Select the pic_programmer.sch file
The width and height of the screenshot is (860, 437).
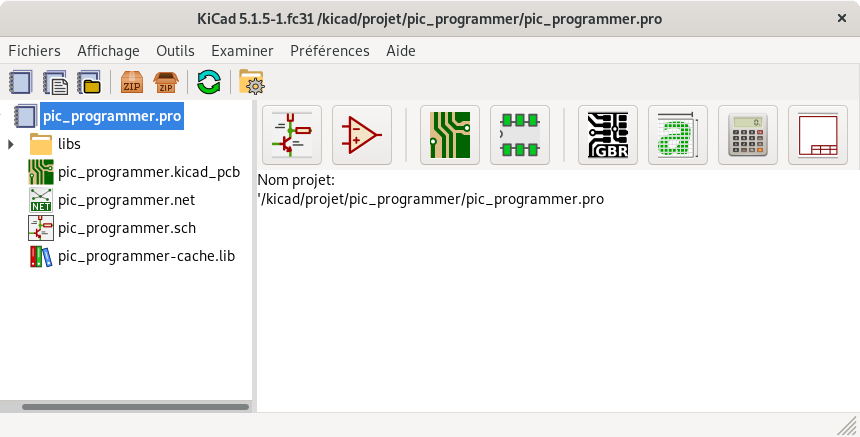127,228
